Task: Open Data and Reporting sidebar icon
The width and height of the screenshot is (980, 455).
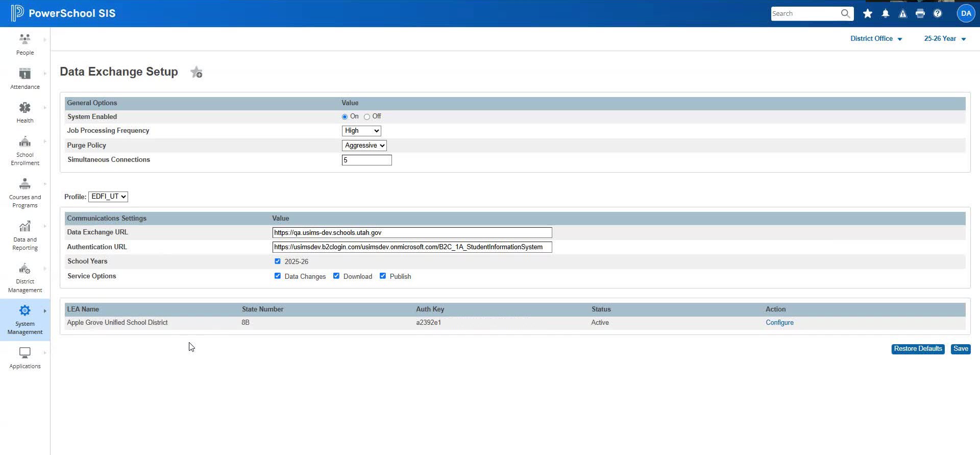Action: tap(24, 226)
